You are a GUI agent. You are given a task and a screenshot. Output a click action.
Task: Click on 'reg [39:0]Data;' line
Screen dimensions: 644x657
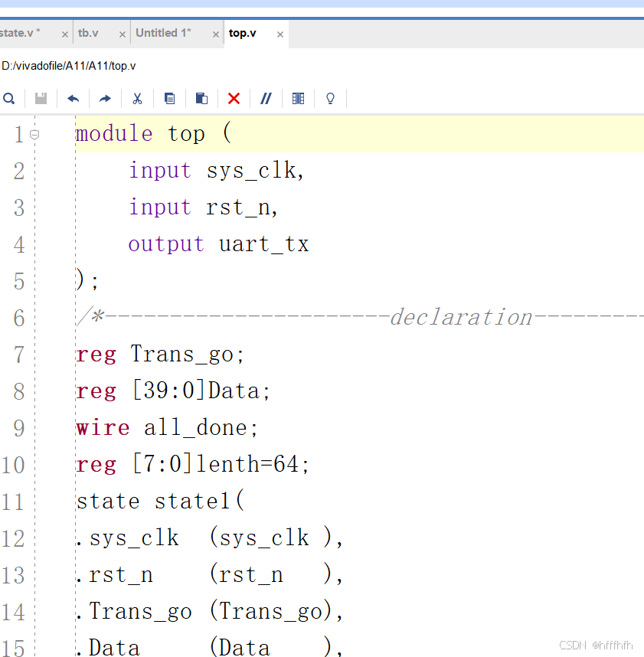tap(172, 391)
